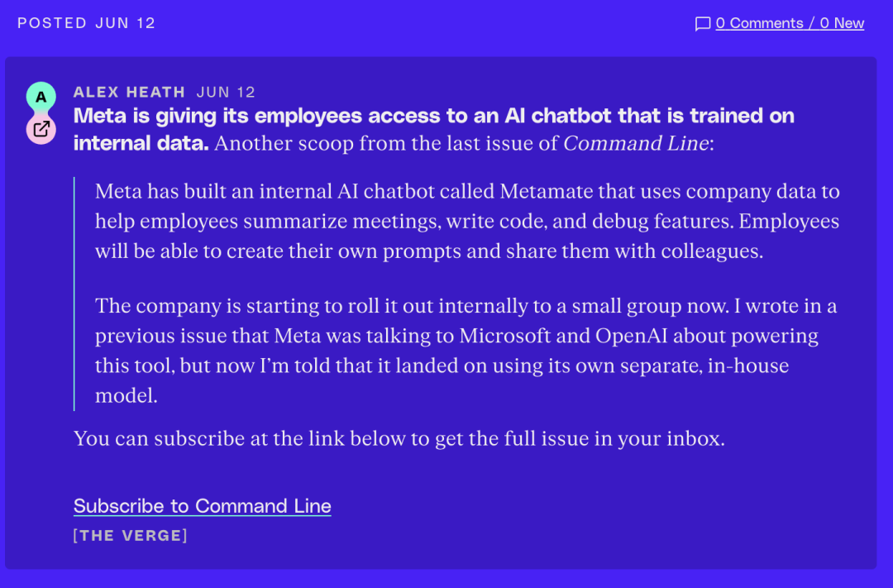This screenshot has height=588, width=893.
Task: Click the 'You can subscribe at the link' sentence
Action: tap(399, 438)
